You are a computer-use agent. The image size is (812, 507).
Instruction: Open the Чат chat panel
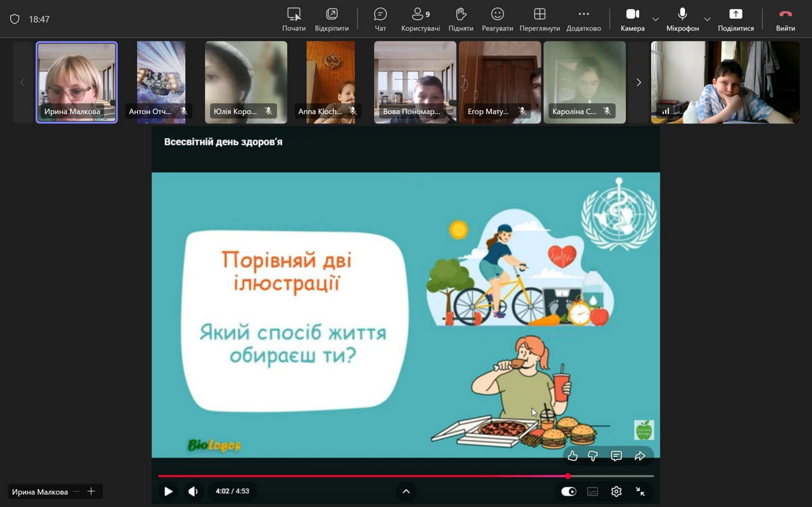(380, 19)
